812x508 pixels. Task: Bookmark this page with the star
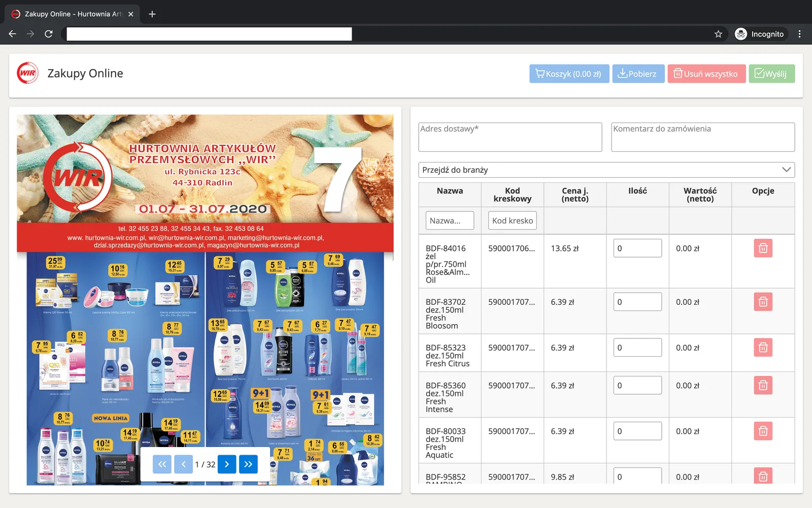pos(718,34)
